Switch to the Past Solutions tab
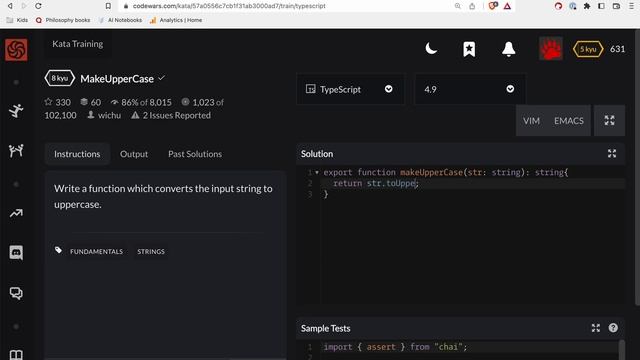The width and height of the screenshot is (640, 360). coord(195,154)
